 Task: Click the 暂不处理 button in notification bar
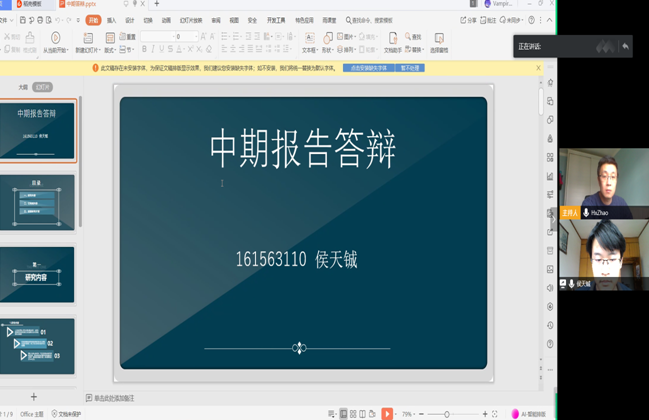411,68
